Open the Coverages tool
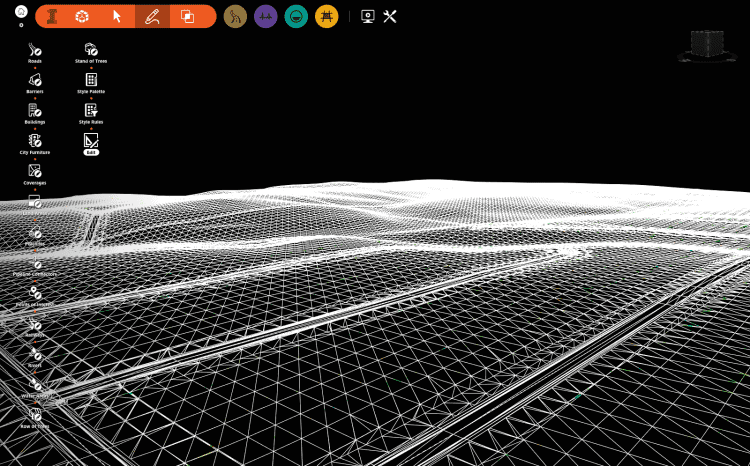The image size is (750, 466). (x=35, y=171)
